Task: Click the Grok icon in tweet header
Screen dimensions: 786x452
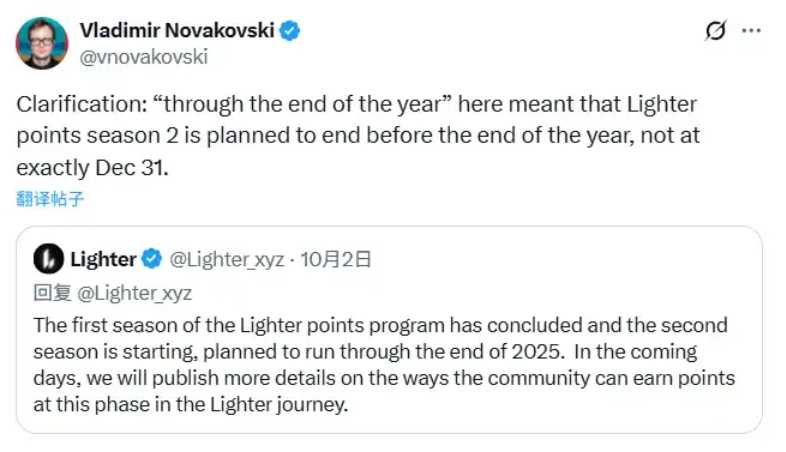Action: (x=715, y=31)
